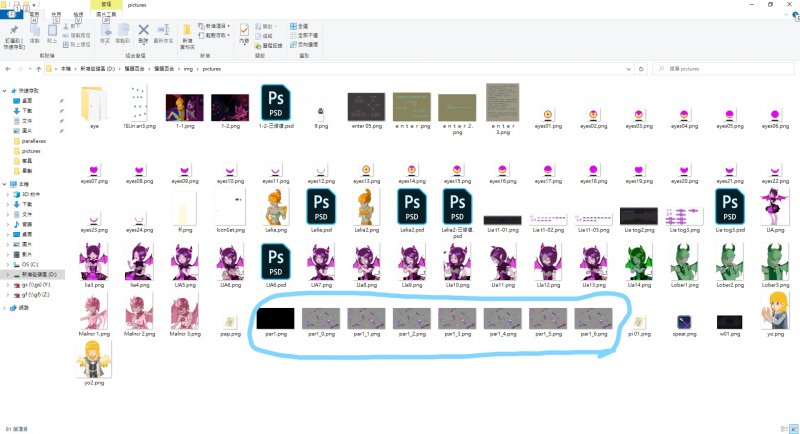Open the Home ribbon tab

[34, 15]
